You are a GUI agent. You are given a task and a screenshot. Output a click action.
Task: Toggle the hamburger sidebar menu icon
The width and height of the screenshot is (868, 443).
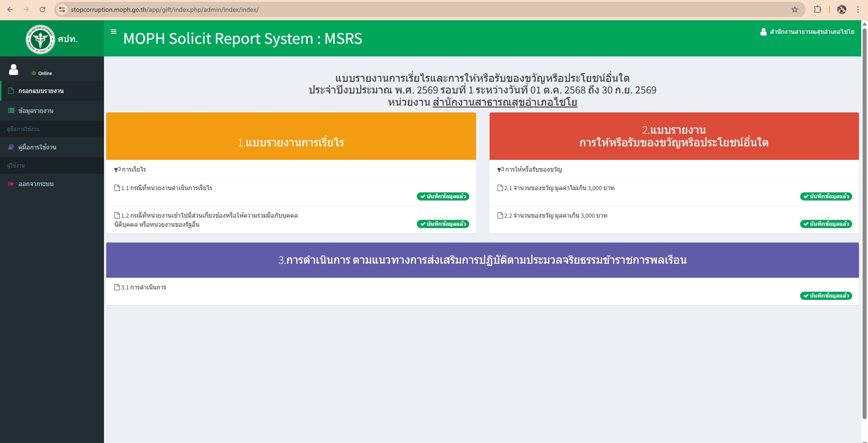pos(113,32)
